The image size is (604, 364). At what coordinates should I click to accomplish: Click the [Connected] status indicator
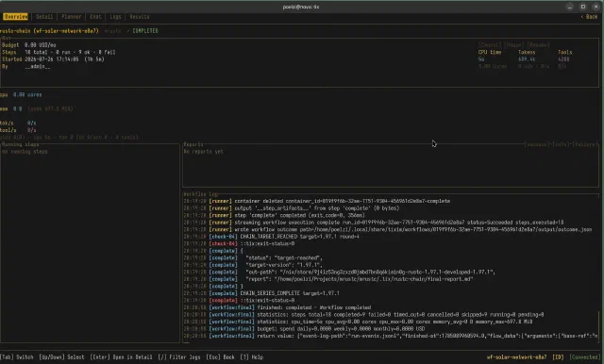[584, 357]
